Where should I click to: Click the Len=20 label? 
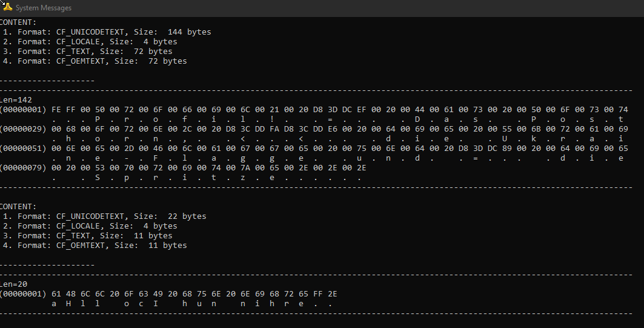click(x=12, y=284)
